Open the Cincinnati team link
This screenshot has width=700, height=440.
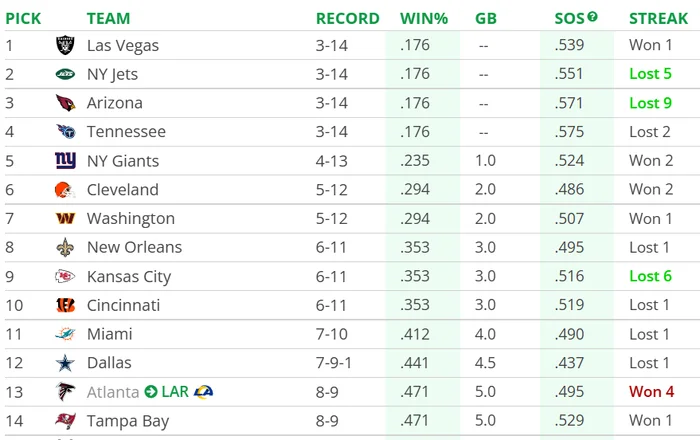click(124, 305)
